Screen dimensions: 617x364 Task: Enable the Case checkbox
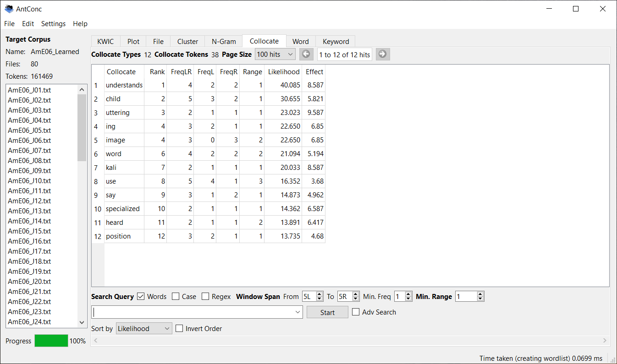click(x=176, y=297)
